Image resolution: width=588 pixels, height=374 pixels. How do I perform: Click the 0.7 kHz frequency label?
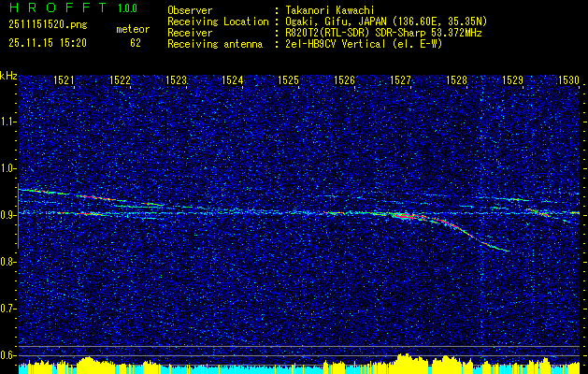tap(7, 309)
